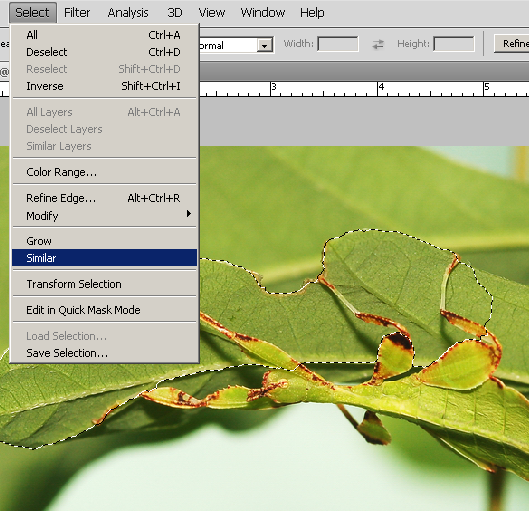Open the Style dropdown arrow in options bar
Image resolution: width=529 pixels, height=511 pixels.
(264, 45)
